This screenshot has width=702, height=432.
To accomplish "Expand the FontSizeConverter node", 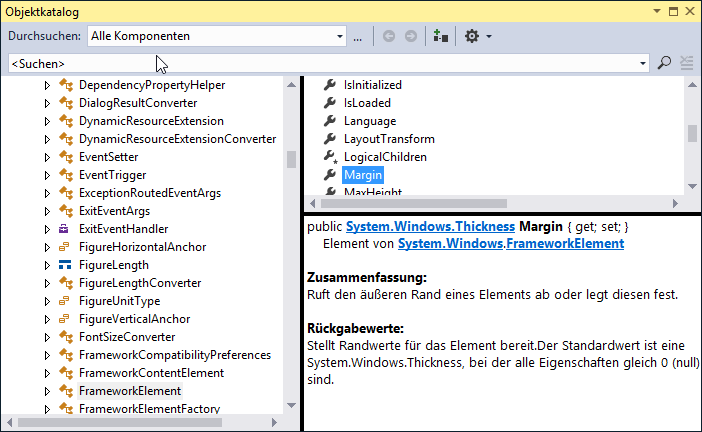I will click(x=47, y=337).
